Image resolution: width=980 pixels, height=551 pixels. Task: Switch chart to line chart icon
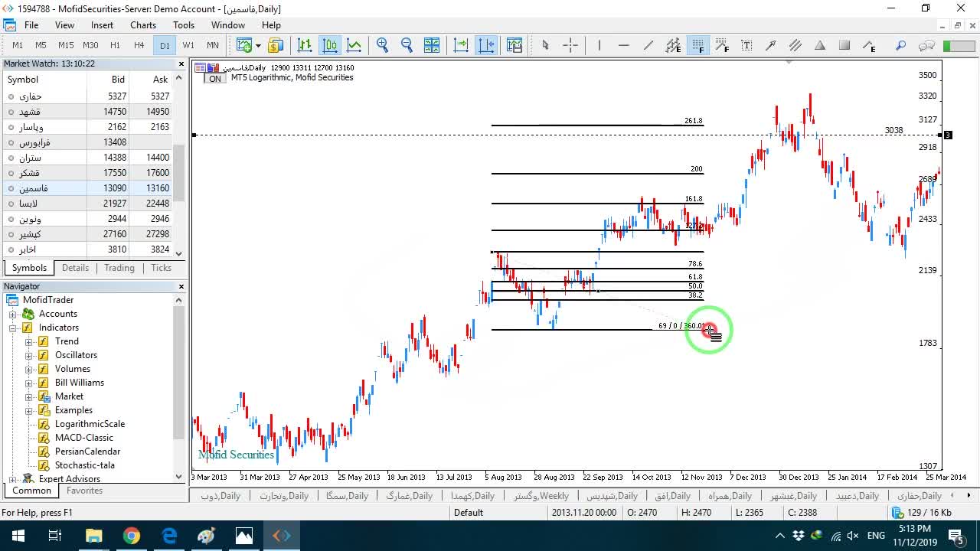(354, 45)
